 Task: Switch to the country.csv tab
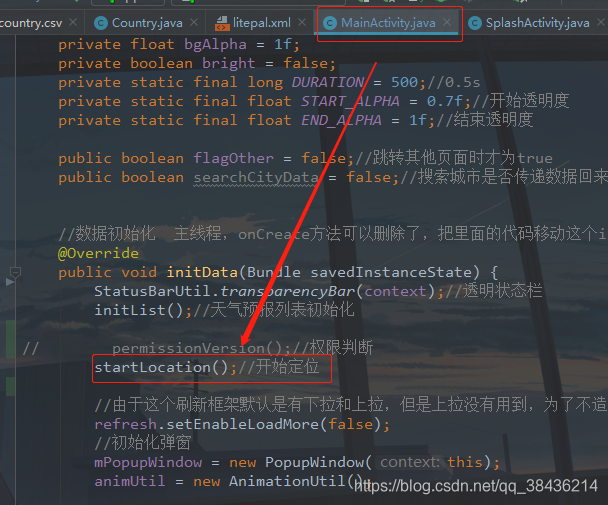(31, 23)
